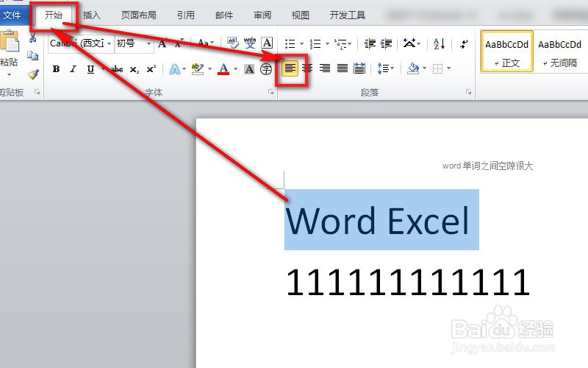The image size is (588, 368).
Task: Click the Numbering list icon
Action: tap(315, 44)
